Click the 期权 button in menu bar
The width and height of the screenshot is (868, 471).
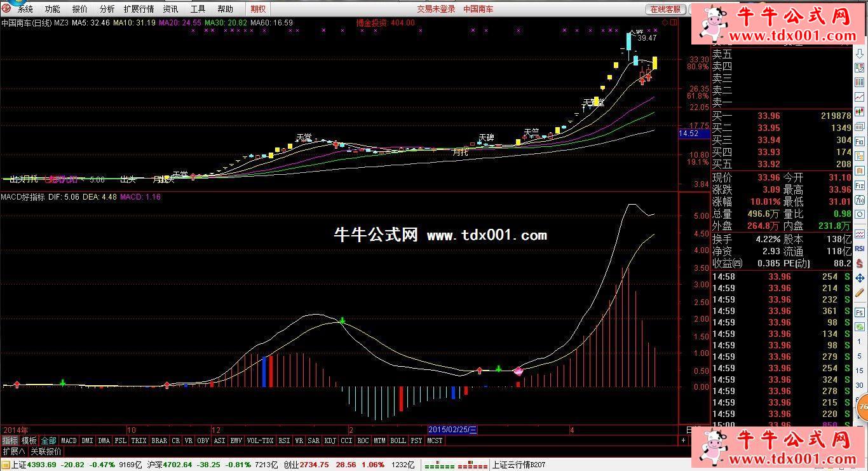tap(258, 9)
